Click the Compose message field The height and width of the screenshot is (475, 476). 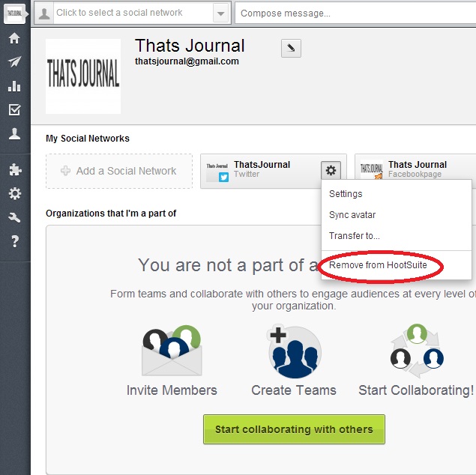(355, 13)
